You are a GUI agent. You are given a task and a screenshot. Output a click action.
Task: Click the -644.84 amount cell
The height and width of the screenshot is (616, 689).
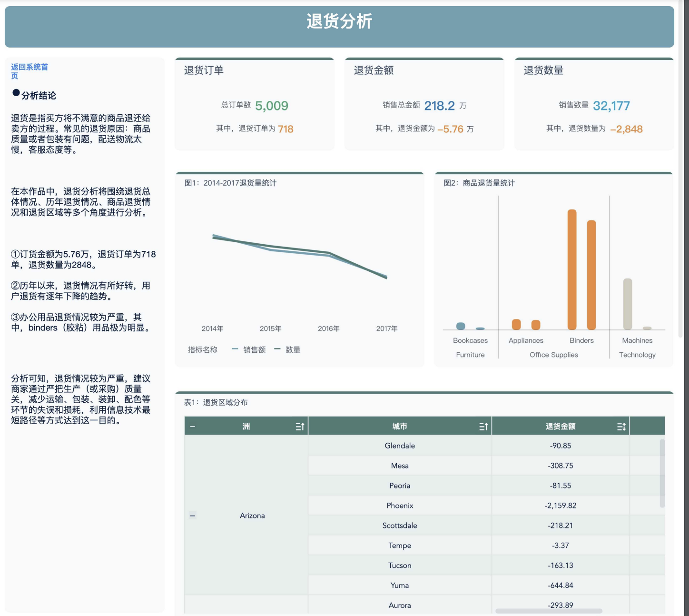tap(561, 586)
